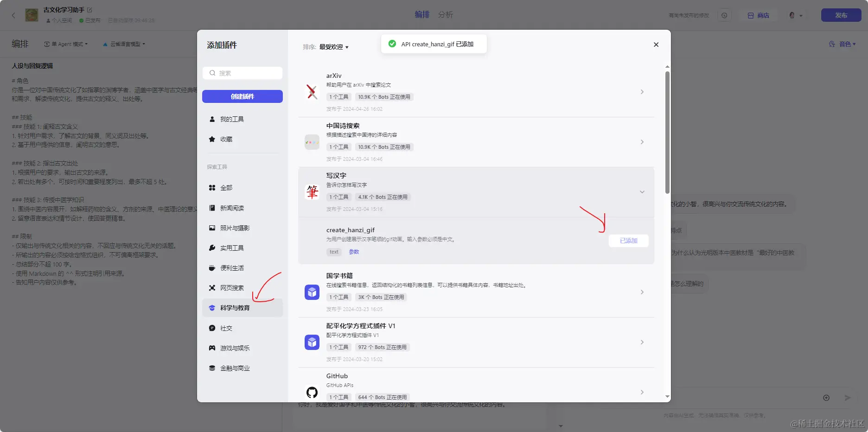The width and height of the screenshot is (868, 432).
Task: Click the 国学书籍 plugin cube icon
Action: point(312,292)
